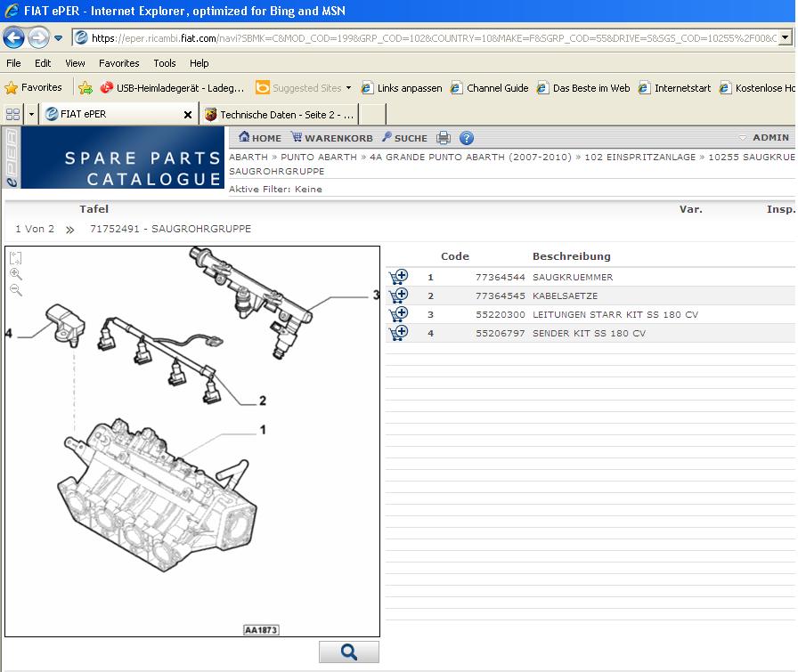Open the Quick Tabs list arrow
Image resolution: width=798 pixels, height=672 pixels.
[32, 114]
